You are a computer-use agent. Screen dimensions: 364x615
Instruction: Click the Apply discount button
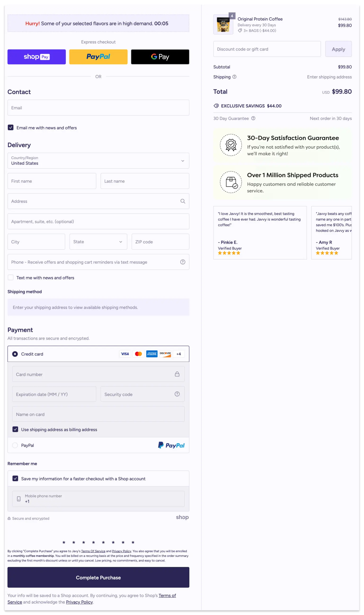click(338, 49)
